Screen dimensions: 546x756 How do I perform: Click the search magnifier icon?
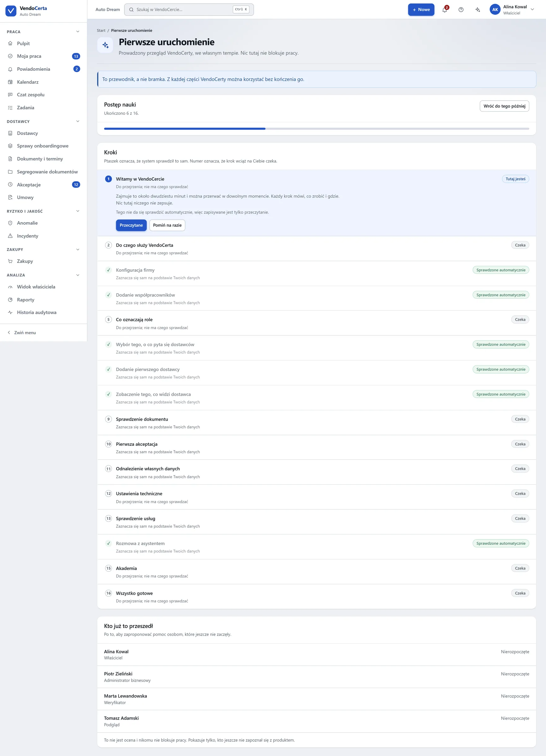point(131,10)
